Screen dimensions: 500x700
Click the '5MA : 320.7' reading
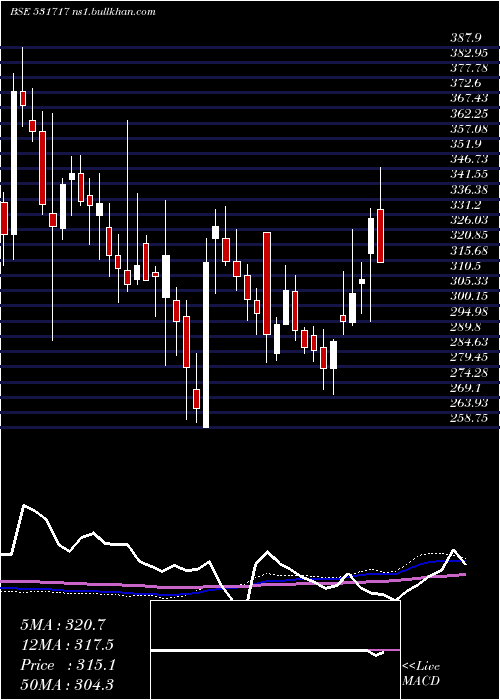(x=63, y=625)
